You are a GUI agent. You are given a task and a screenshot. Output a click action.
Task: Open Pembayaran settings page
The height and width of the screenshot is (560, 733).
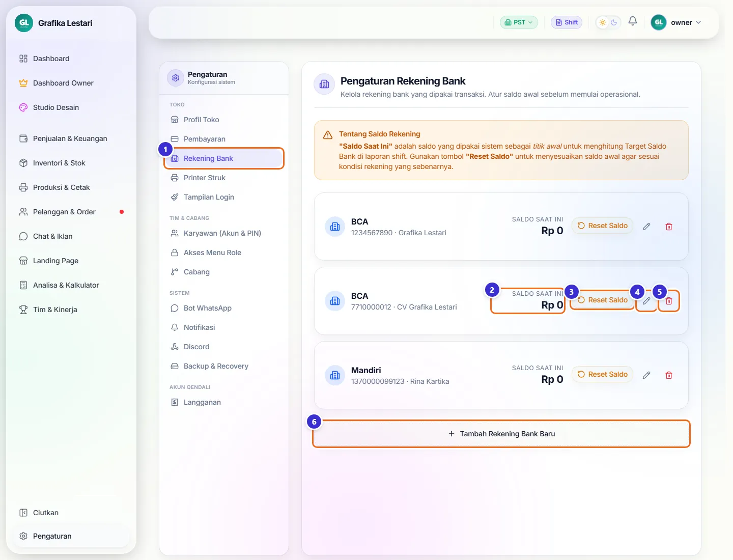[x=224, y=139]
